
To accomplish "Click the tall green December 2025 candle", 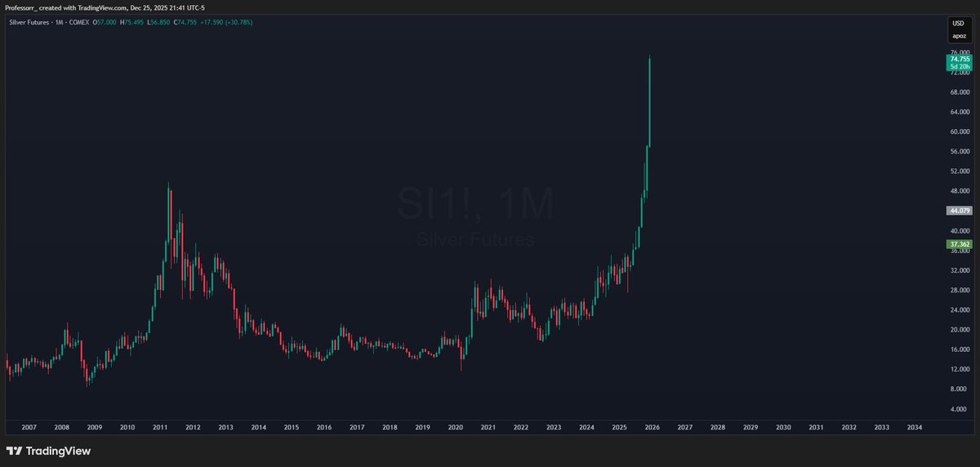I will tap(649, 102).
